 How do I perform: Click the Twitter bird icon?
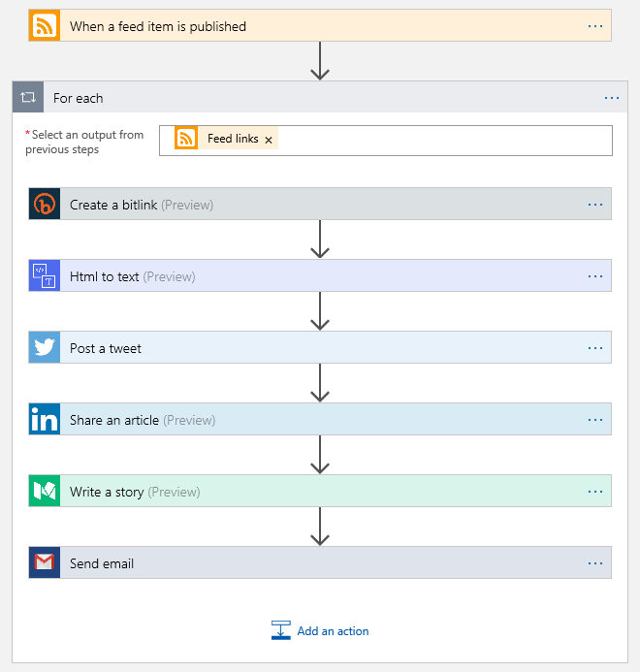point(45,347)
